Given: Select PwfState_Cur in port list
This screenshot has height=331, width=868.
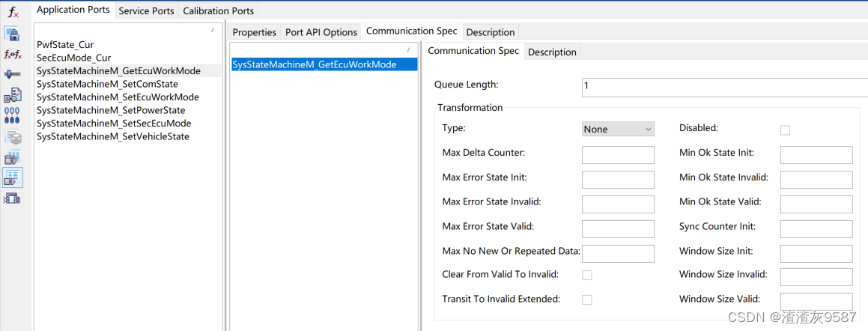Looking at the screenshot, I should coord(65,45).
